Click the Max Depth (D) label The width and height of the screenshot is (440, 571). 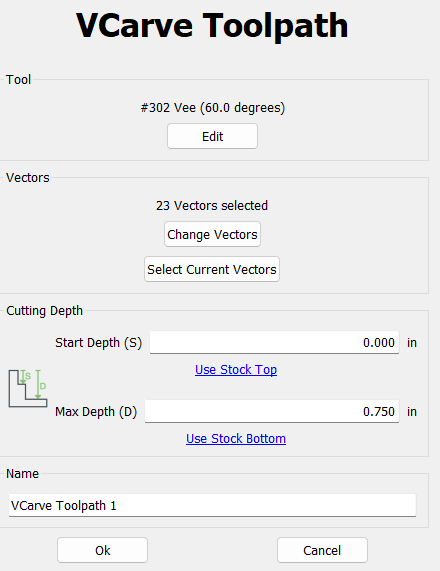[x=96, y=412]
